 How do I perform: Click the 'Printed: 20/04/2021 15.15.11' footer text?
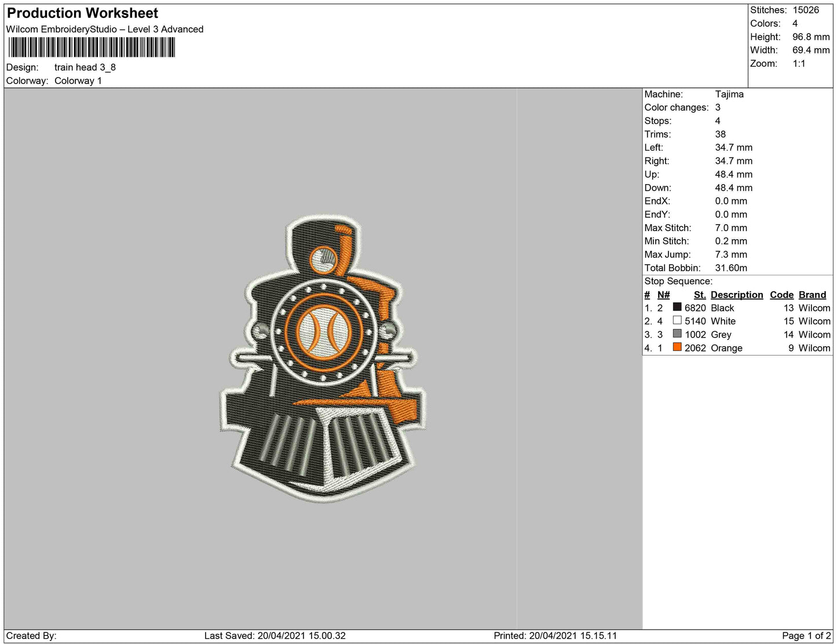click(x=555, y=635)
